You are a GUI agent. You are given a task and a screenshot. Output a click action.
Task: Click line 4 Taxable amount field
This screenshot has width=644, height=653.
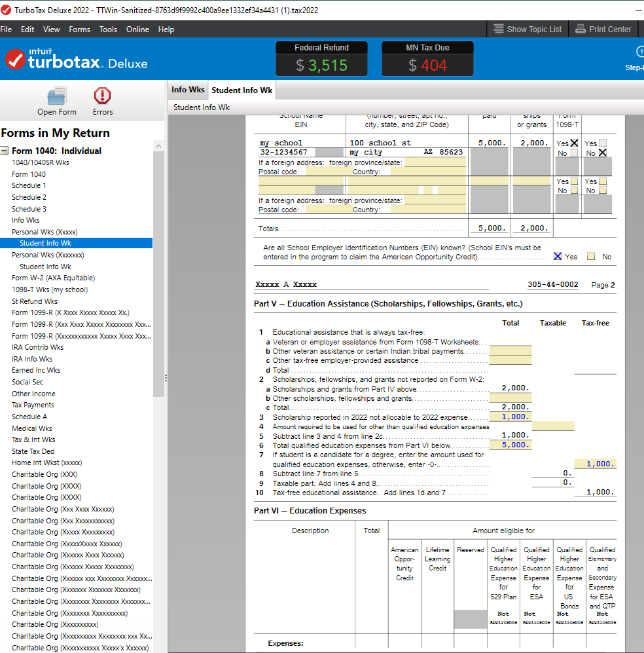coord(553,426)
